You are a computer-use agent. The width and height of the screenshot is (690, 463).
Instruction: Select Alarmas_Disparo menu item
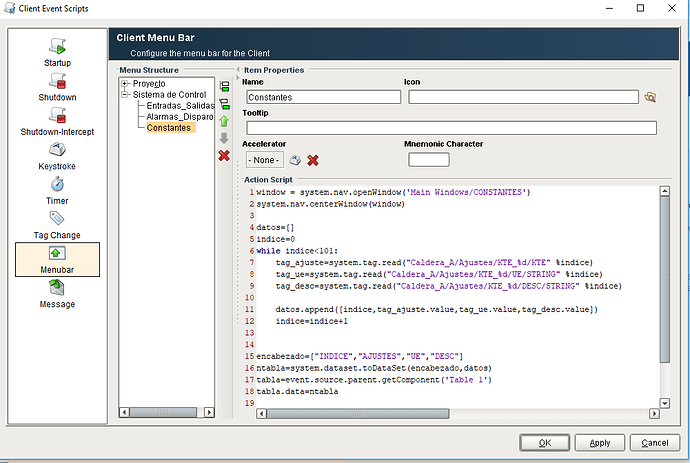click(x=180, y=117)
